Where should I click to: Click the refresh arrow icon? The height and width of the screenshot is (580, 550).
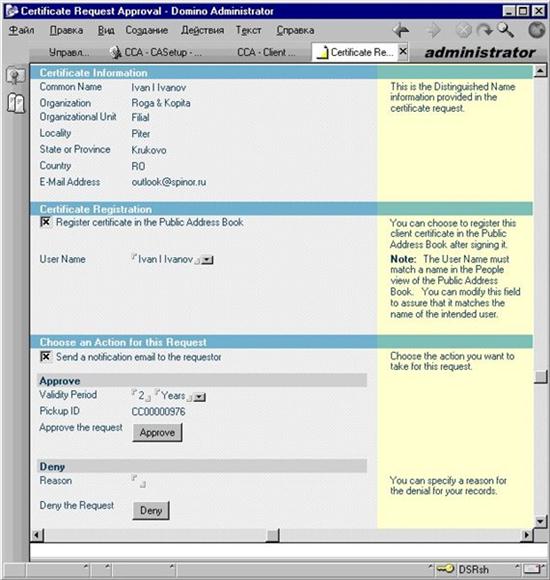click(x=485, y=30)
